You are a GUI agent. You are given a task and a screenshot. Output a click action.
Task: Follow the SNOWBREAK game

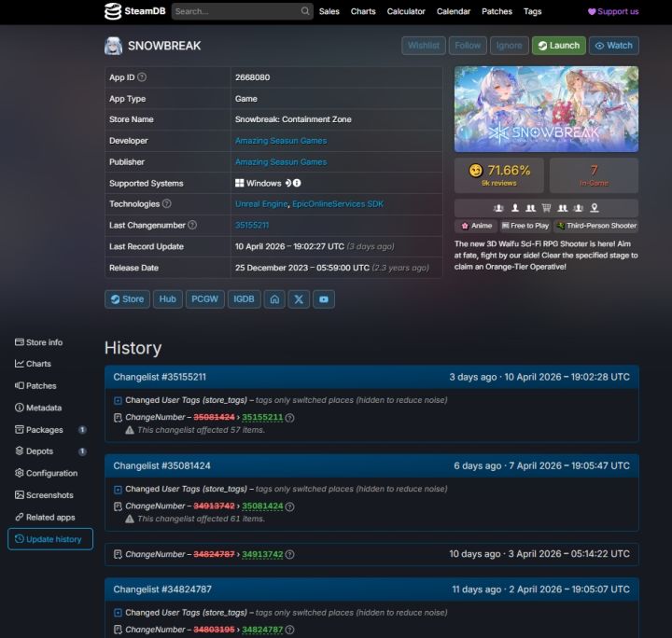[468, 46]
